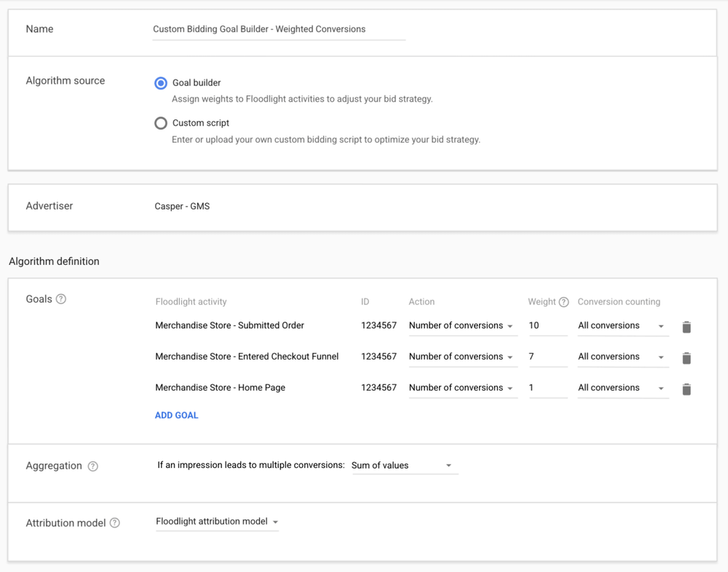Click the ADD GOAL link

(176, 416)
